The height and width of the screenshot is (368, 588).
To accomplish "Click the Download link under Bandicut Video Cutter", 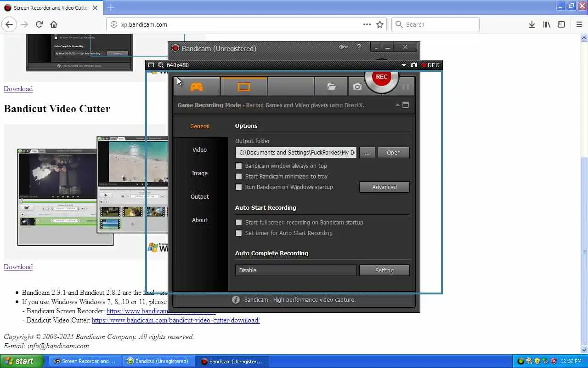I will 18,267.
